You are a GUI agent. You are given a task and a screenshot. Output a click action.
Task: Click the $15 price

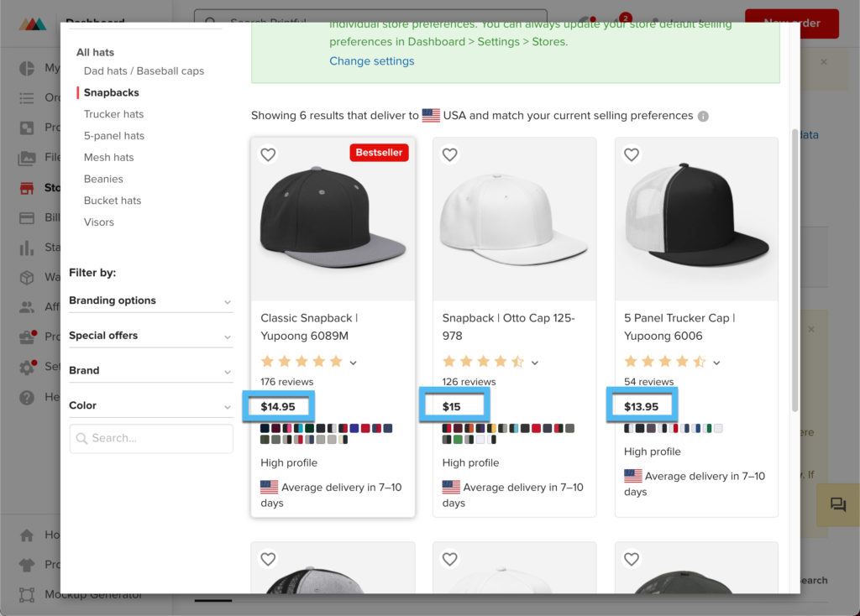[451, 407]
